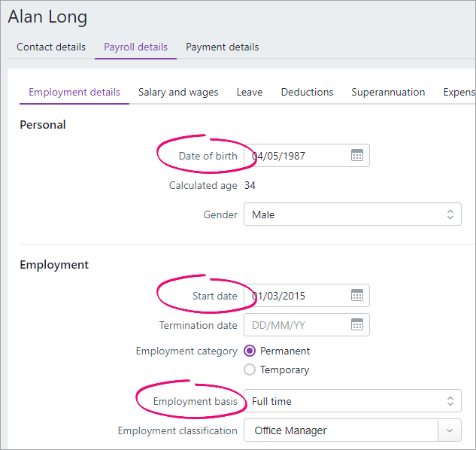Viewport: 476px width, 450px height.
Task: Open the Date of birth calendar picker
Action: [357, 155]
